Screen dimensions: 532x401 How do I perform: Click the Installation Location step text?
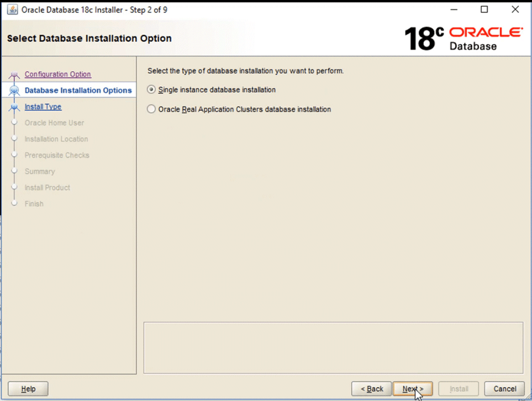click(x=56, y=139)
